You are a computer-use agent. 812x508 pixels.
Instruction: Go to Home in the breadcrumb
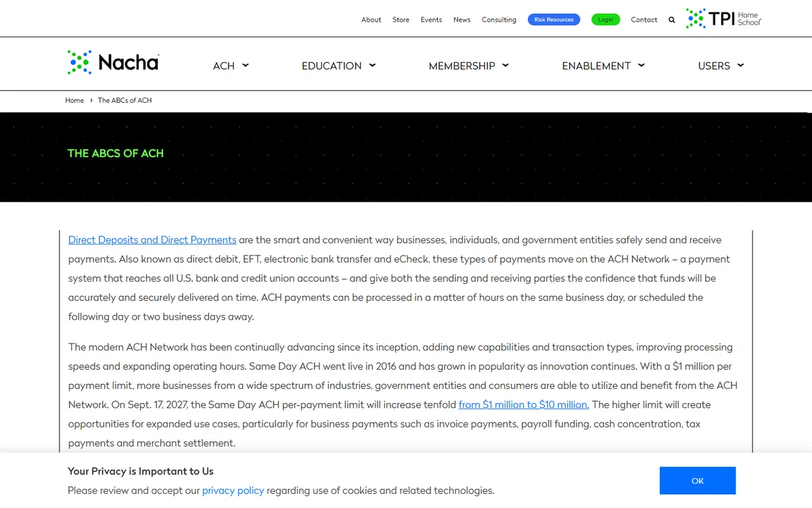click(x=74, y=100)
